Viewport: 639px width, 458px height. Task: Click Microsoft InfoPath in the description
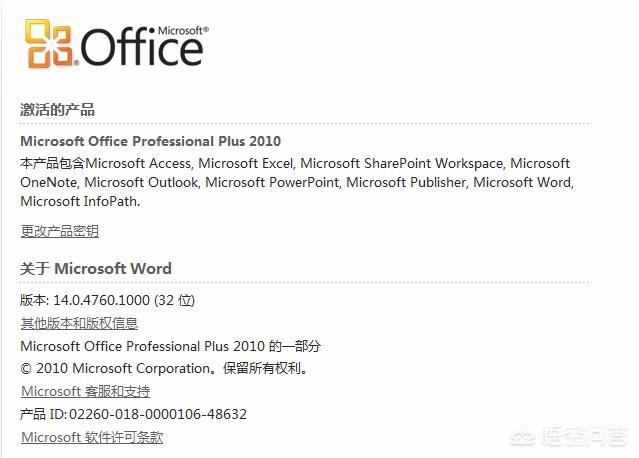(79, 201)
